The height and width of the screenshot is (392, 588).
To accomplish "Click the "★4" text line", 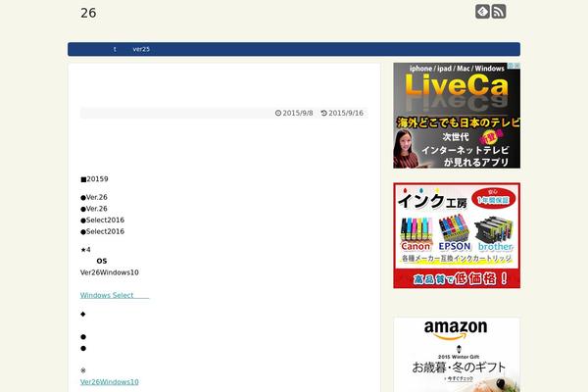I will pos(85,250).
